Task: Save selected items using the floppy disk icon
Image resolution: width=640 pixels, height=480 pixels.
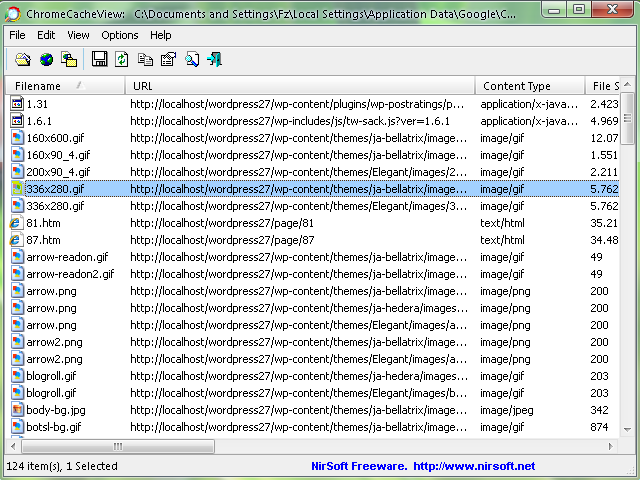Action: [x=99, y=59]
